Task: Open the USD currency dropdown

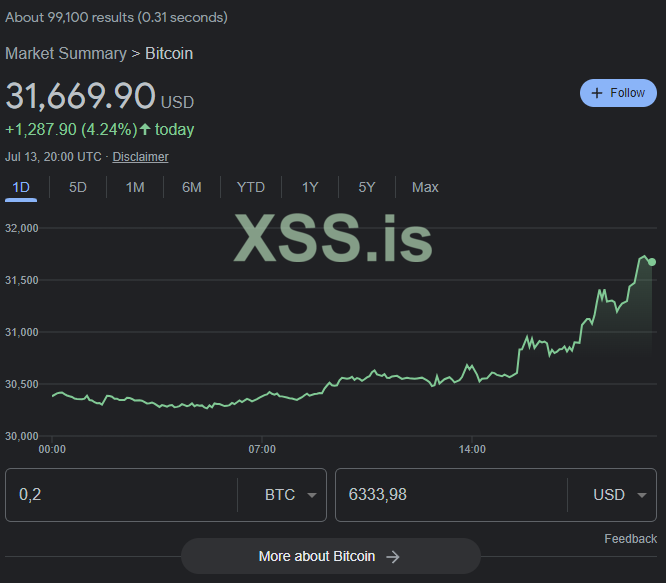Action: tap(621, 495)
